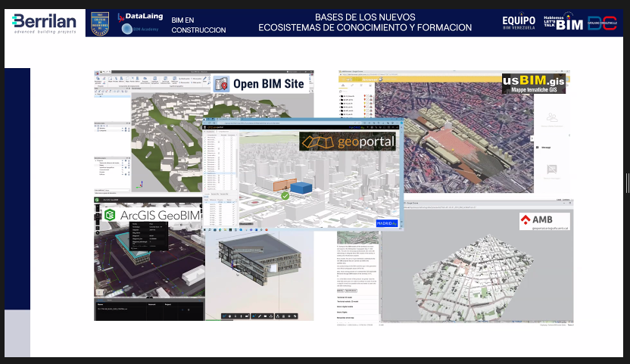The image size is (630, 364).
Task: Click the ArcGIS GeoBIM label text
Action: click(x=160, y=216)
